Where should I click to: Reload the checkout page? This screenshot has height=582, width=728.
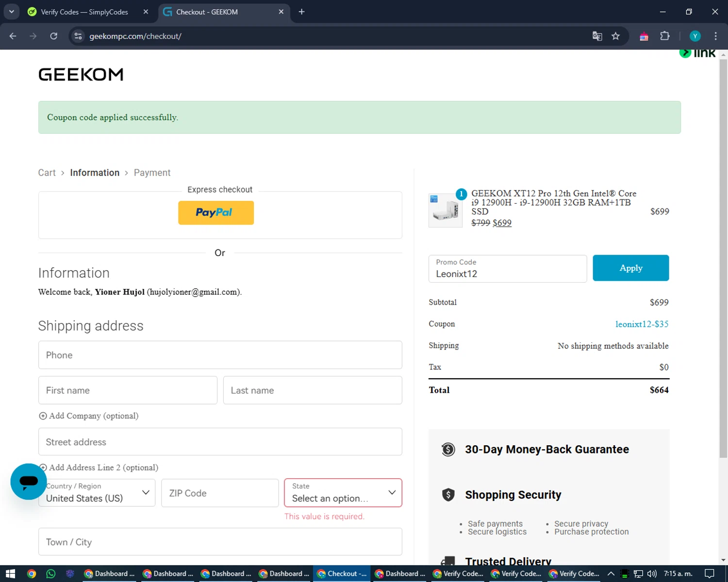point(53,36)
